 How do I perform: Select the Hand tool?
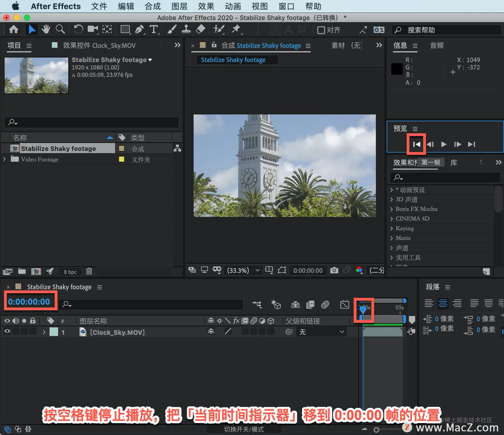tap(46, 30)
